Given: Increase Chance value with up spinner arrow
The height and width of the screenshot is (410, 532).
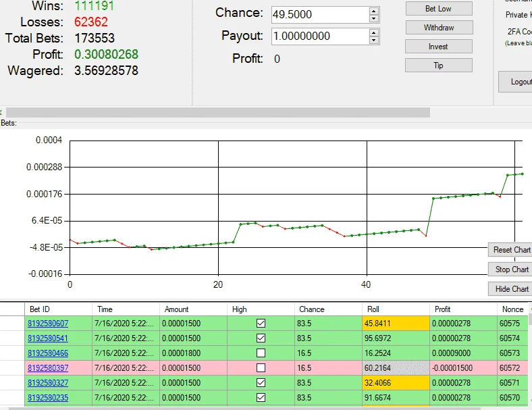Looking at the screenshot, I should pos(373,11).
